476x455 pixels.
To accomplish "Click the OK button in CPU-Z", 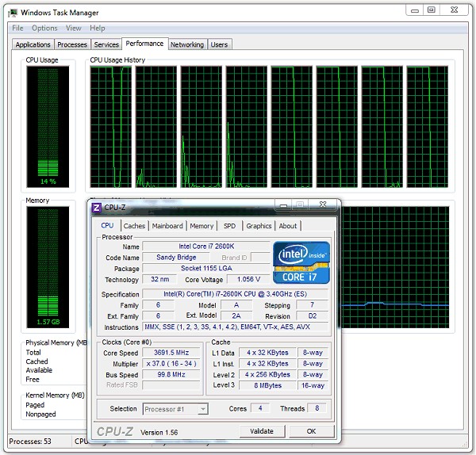I will (312, 431).
